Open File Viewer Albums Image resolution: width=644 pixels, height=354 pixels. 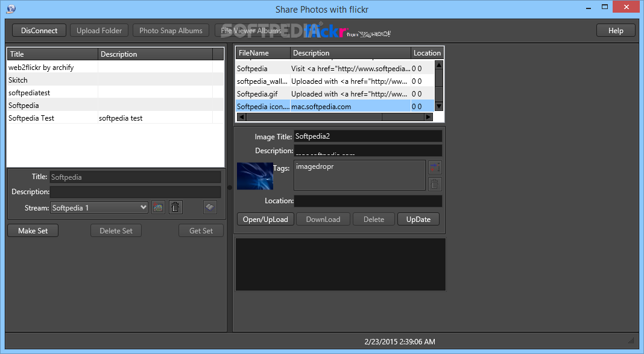click(251, 30)
